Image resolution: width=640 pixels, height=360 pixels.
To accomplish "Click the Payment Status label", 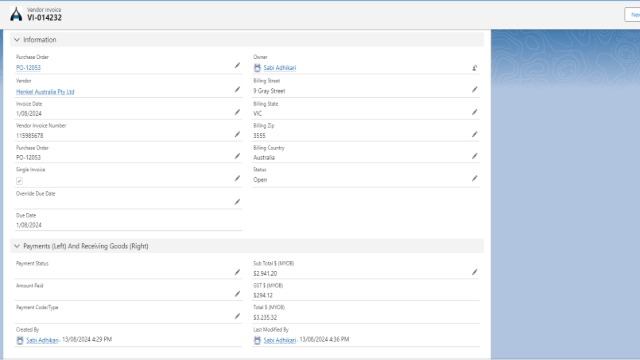I will [32, 263].
